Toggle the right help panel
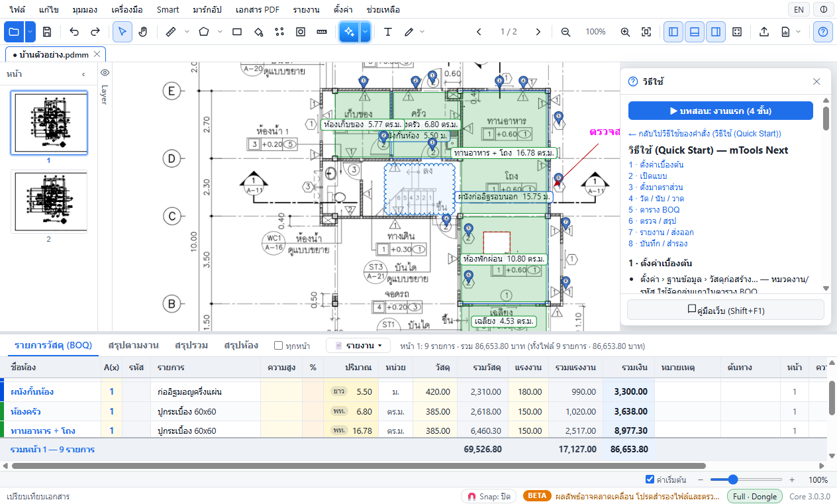The height and width of the screenshot is (504, 837). click(x=715, y=32)
